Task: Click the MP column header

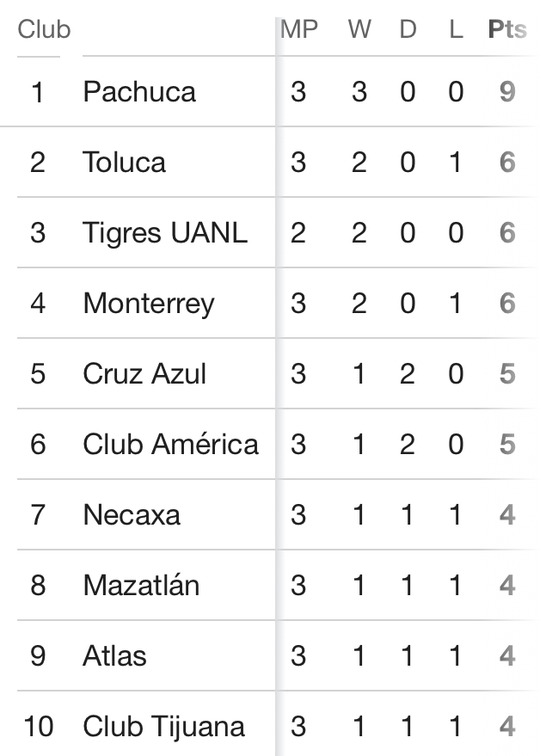Action: (x=299, y=29)
